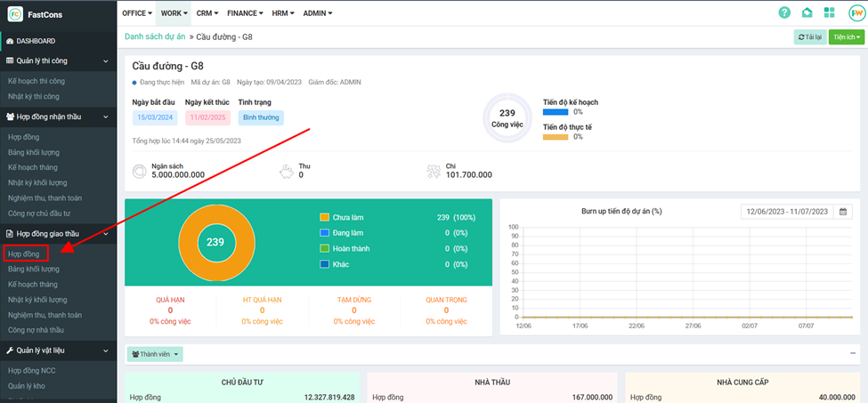The width and height of the screenshot is (868, 403).
Task: Expand the Tiện ích dropdown button
Action: 846,36
